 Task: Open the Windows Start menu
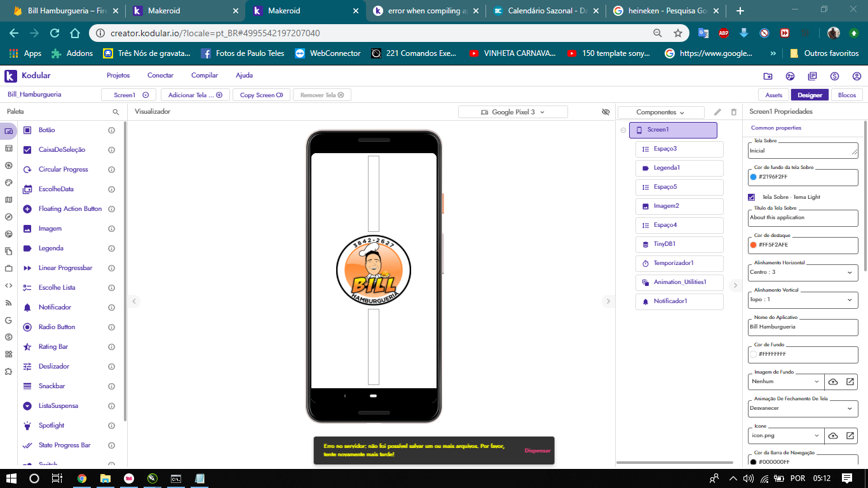click(x=11, y=478)
